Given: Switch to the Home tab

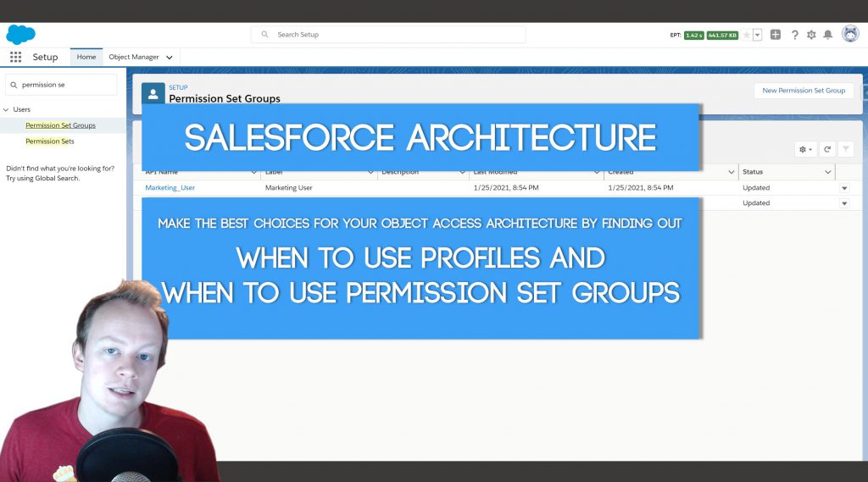Looking at the screenshot, I should [86, 57].
